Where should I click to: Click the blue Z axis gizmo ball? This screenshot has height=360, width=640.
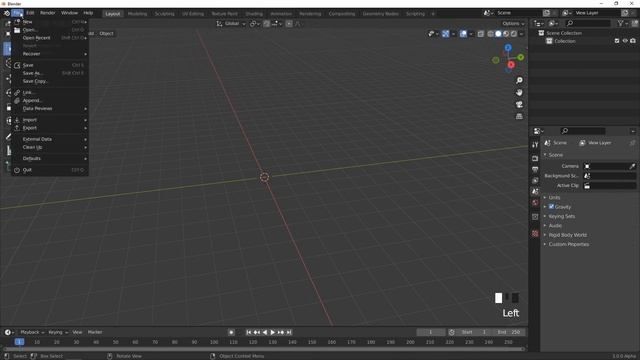[x=508, y=48]
